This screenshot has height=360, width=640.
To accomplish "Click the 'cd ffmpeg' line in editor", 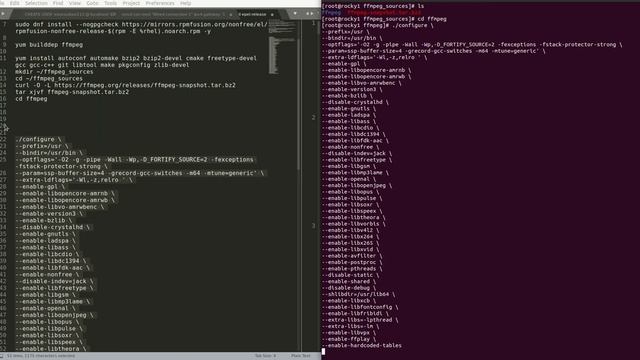I will click(31, 99).
